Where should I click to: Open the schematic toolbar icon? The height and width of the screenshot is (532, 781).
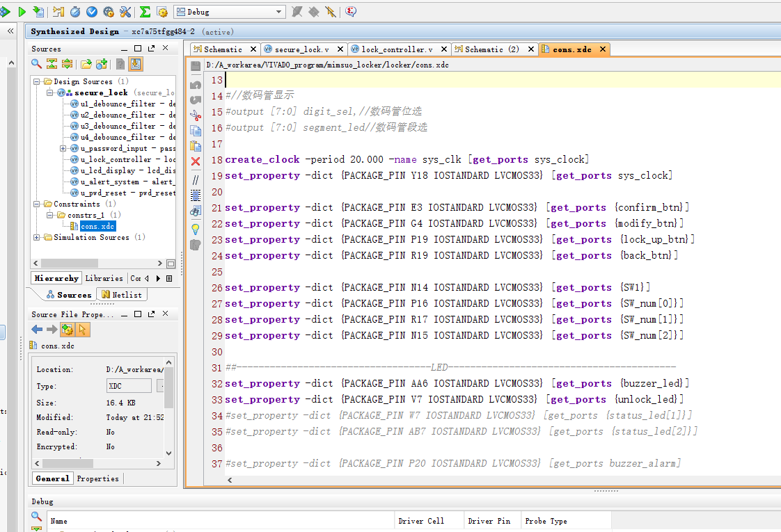[58, 11]
